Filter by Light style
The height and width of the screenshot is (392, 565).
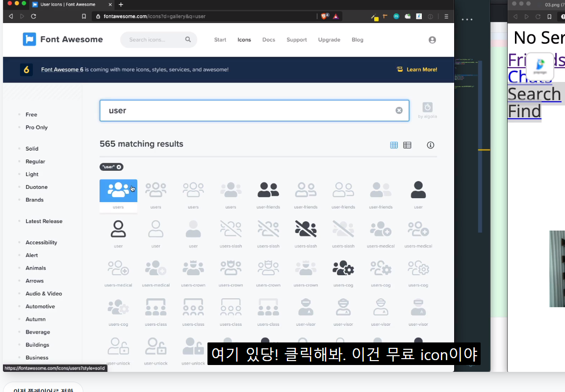coord(32,174)
